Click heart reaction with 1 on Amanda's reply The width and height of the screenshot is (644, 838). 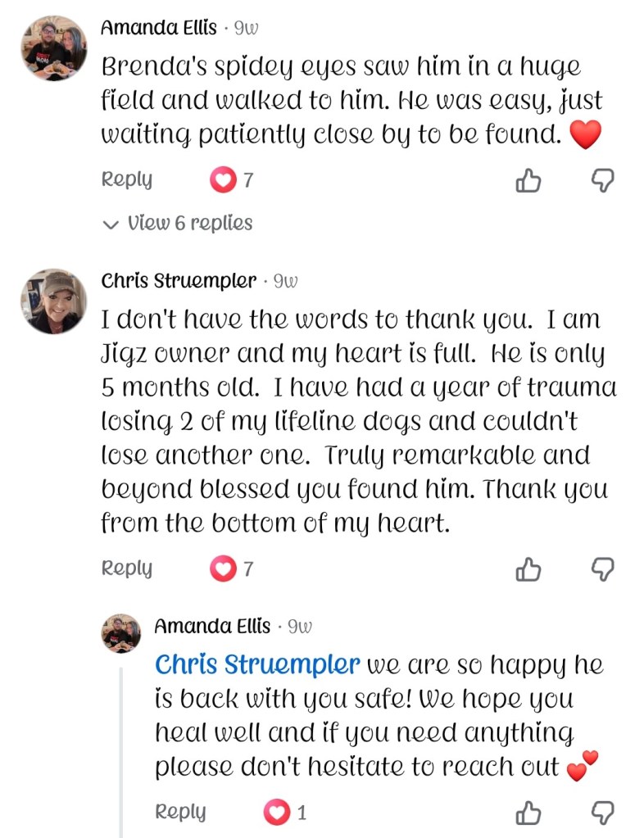coord(277,813)
